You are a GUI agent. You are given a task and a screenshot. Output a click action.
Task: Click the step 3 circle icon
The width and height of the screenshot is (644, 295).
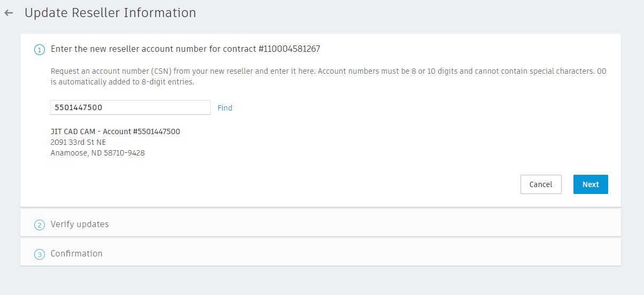click(40, 254)
